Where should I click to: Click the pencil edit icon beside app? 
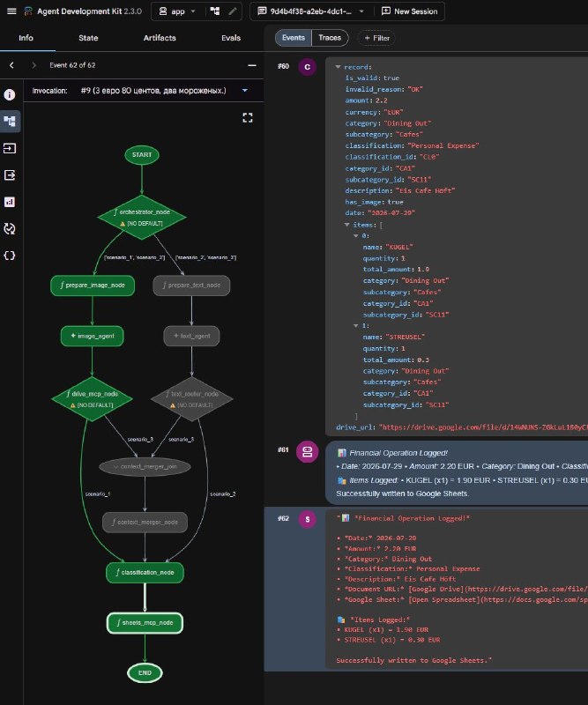(x=233, y=11)
